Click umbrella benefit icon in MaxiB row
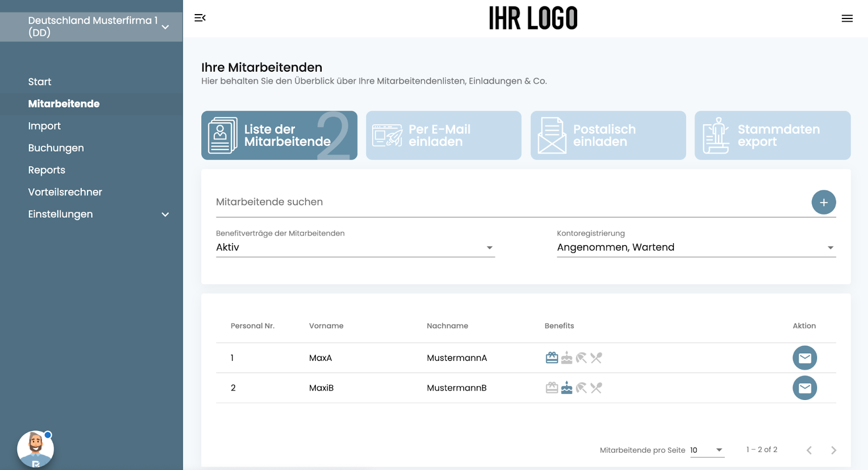 [x=581, y=388]
